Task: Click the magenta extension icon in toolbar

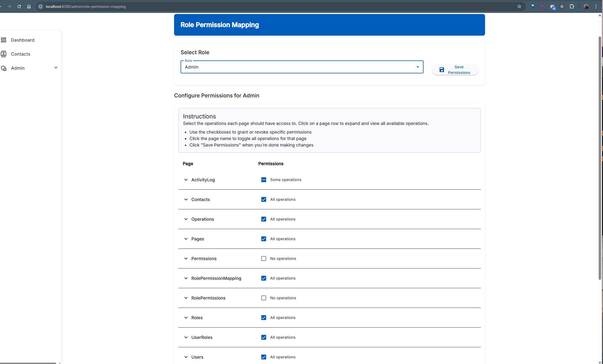Action: pos(542,6)
